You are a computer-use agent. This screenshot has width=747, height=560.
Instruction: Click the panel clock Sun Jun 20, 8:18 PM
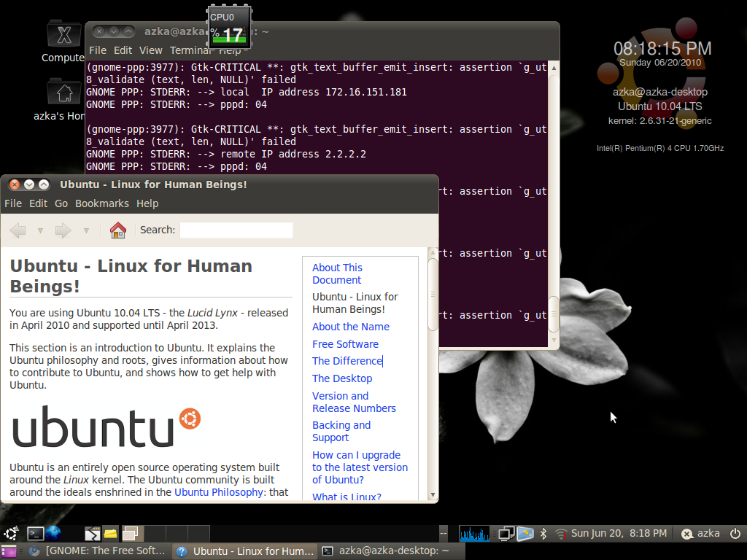tap(619, 533)
